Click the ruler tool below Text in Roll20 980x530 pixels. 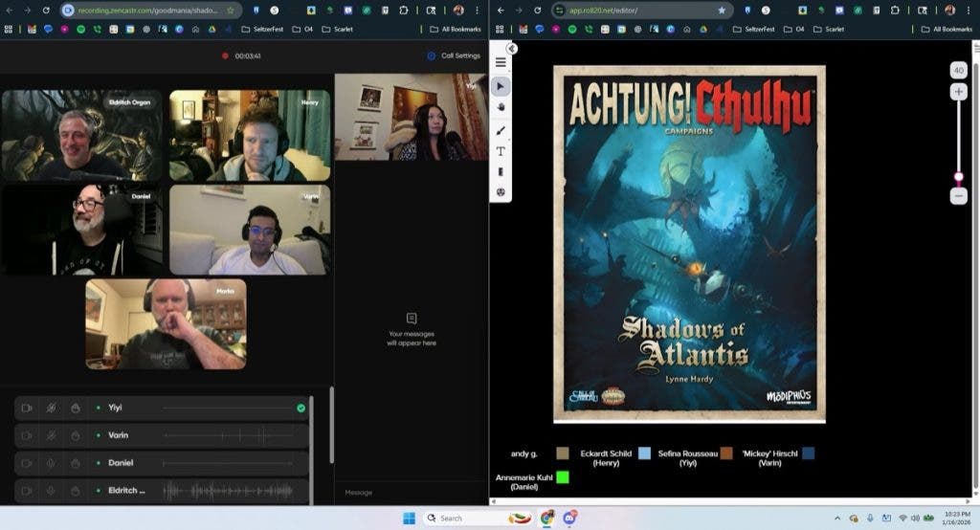click(x=501, y=171)
